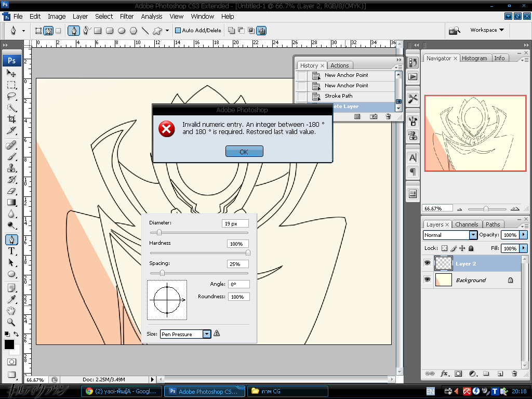The image size is (532, 399).
Task: Select the Blur tool
Action: pyautogui.click(x=11, y=214)
